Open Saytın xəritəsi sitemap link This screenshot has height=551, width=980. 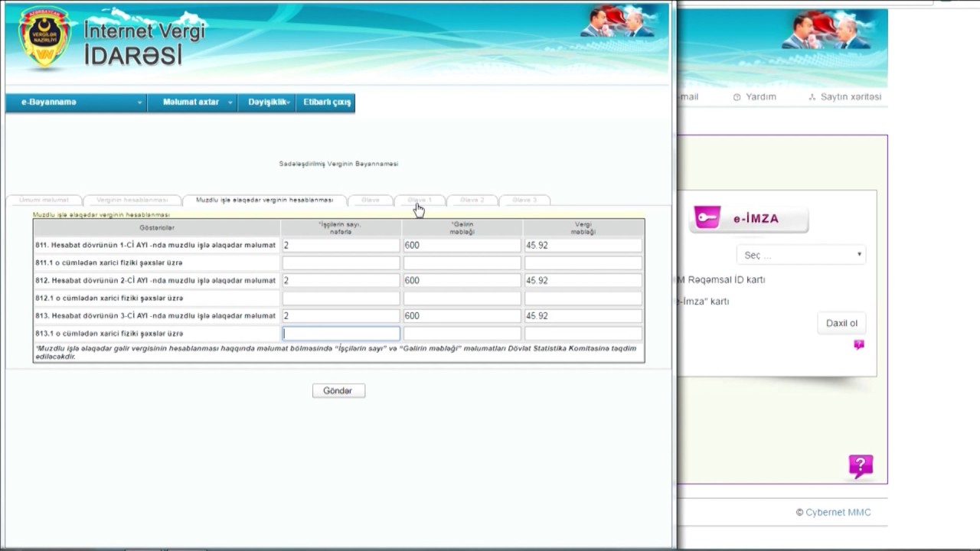click(845, 97)
